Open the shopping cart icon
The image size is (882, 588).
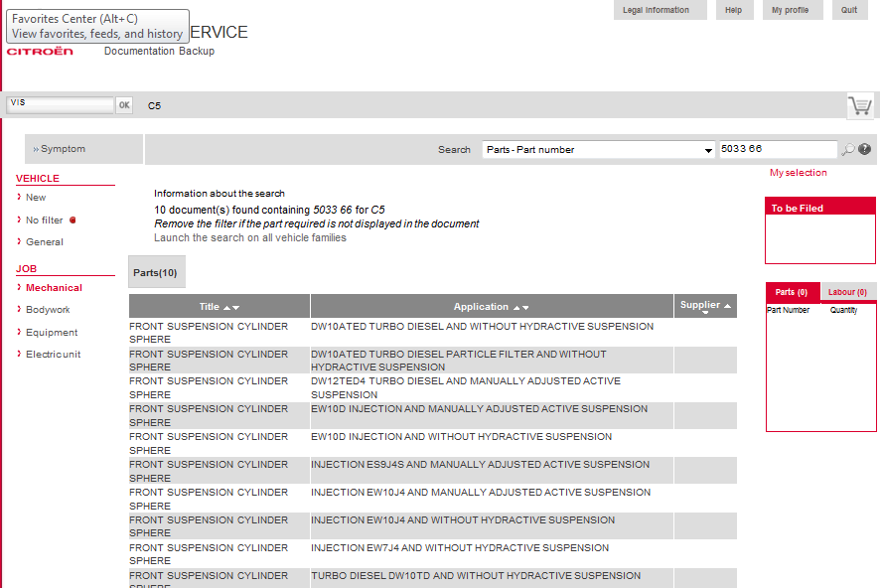860,106
